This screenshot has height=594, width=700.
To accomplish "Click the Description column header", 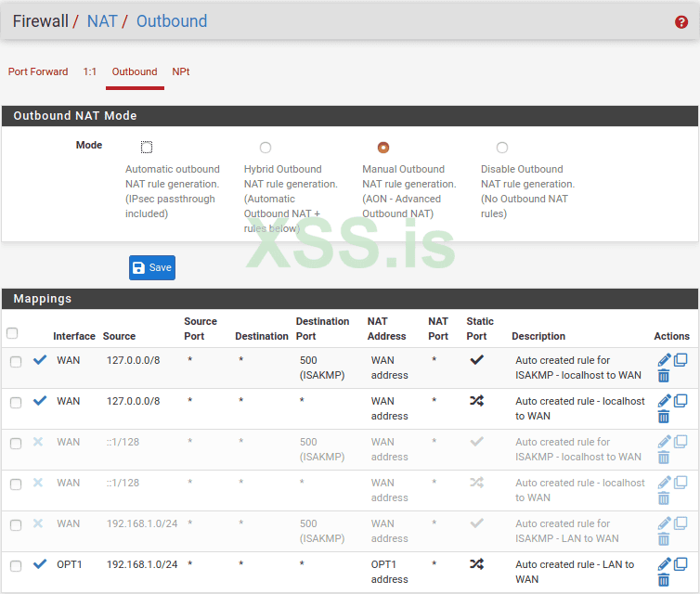I will click(x=538, y=336).
